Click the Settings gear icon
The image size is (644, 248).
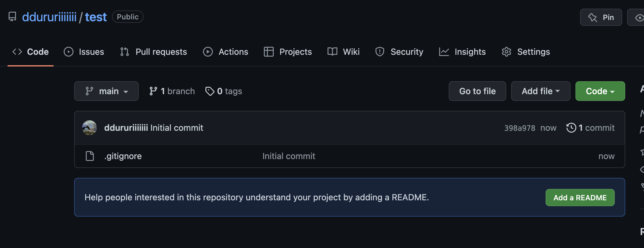[507, 52]
